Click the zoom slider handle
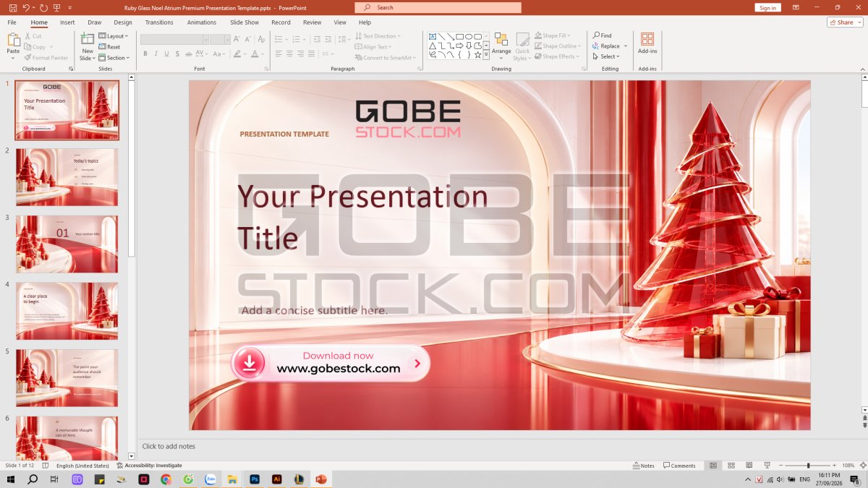This screenshot has height=488, width=868. point(808,466)
